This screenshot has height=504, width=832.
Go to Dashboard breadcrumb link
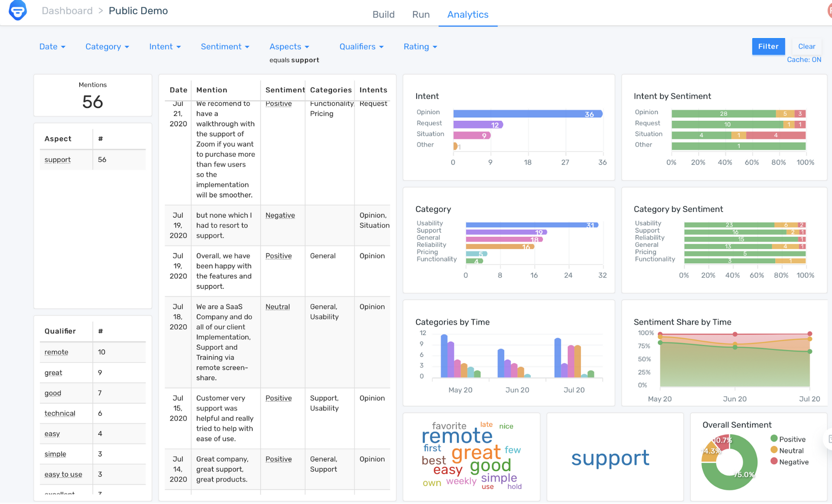point(67,11)
